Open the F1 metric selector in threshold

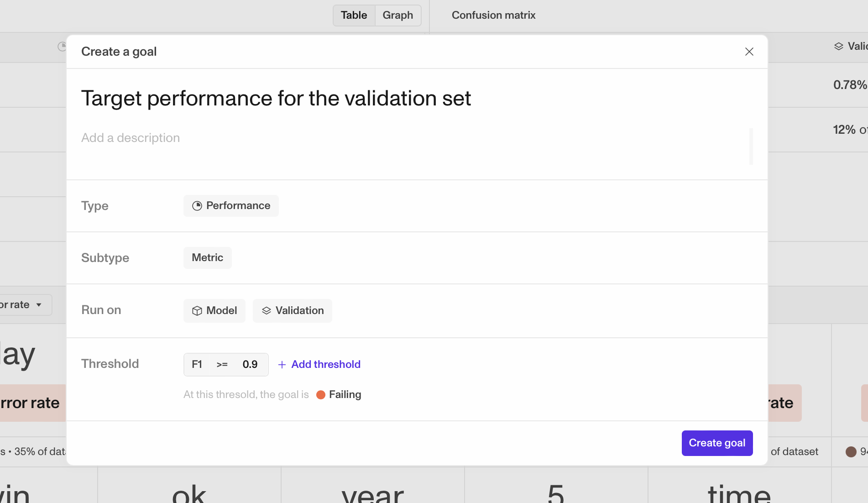(197, 365)
